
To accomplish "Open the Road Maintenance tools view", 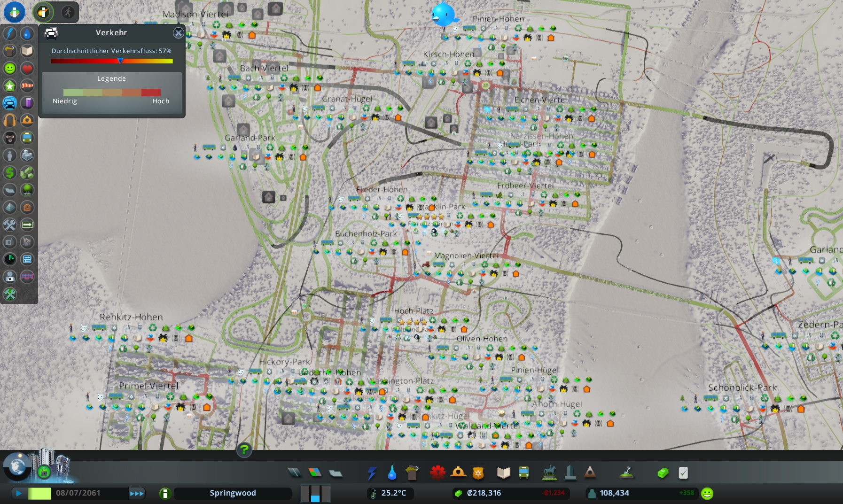I will [x=10, y=225].
